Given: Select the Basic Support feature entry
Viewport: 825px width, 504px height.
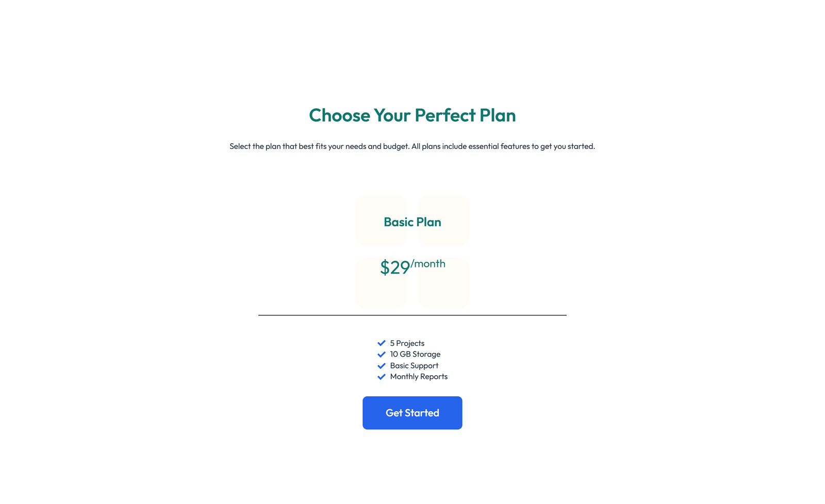Looking at the screenshot, I should coord(414,365).
